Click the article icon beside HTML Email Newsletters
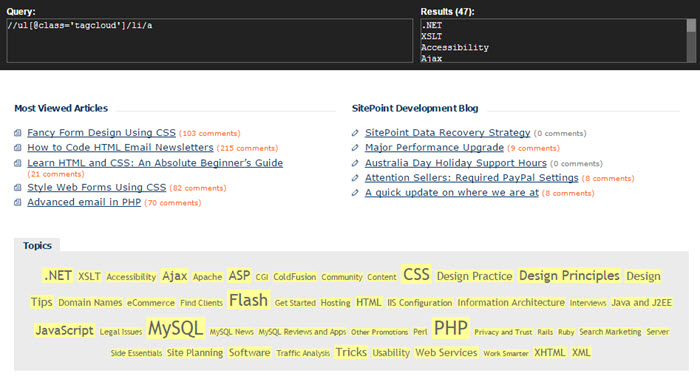The height and width of the screenshot is (376, 700). (x=17, y=147)
